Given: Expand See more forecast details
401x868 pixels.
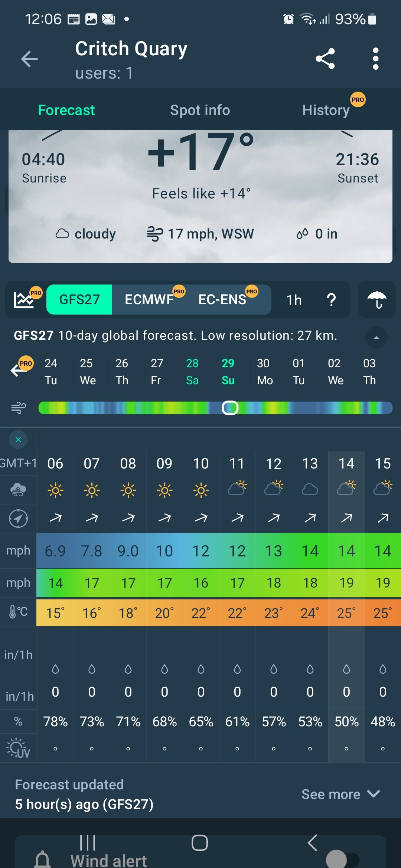Looking at the screenshot, I should pos(340,794).
